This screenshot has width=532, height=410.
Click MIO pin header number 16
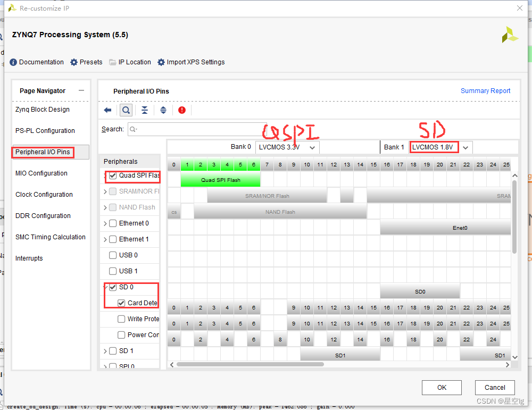(387, 164)
